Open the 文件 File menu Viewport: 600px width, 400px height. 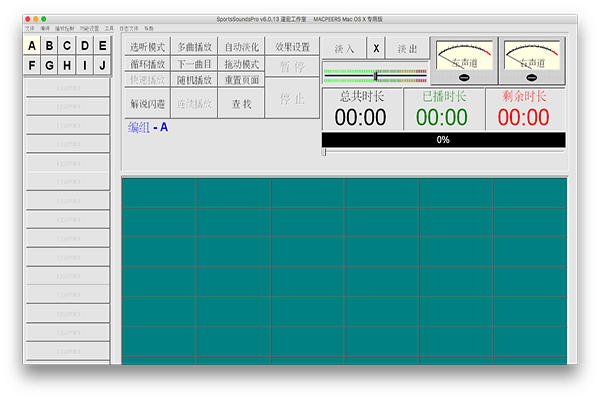click(x=30, y=28)
